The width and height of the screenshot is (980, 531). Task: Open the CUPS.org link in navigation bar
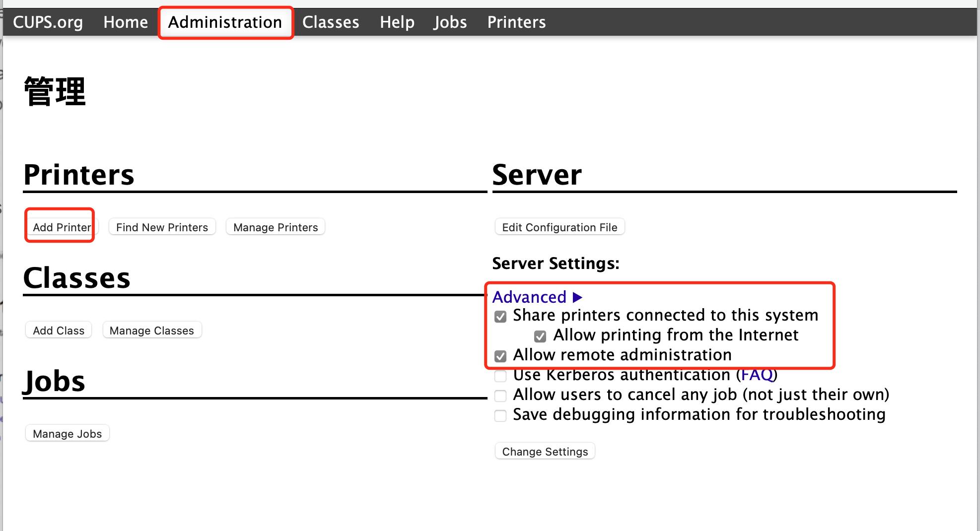point(48,22)
